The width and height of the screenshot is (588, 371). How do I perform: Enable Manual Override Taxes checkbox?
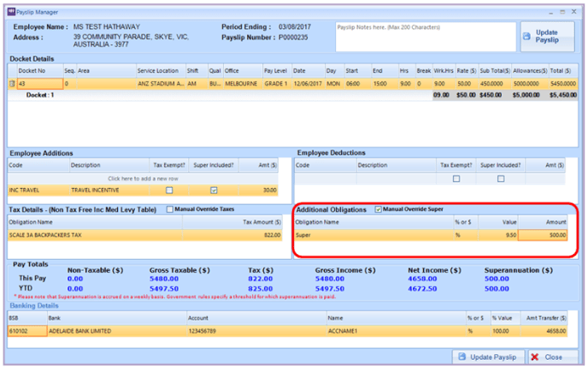click(x=169, y=209)
